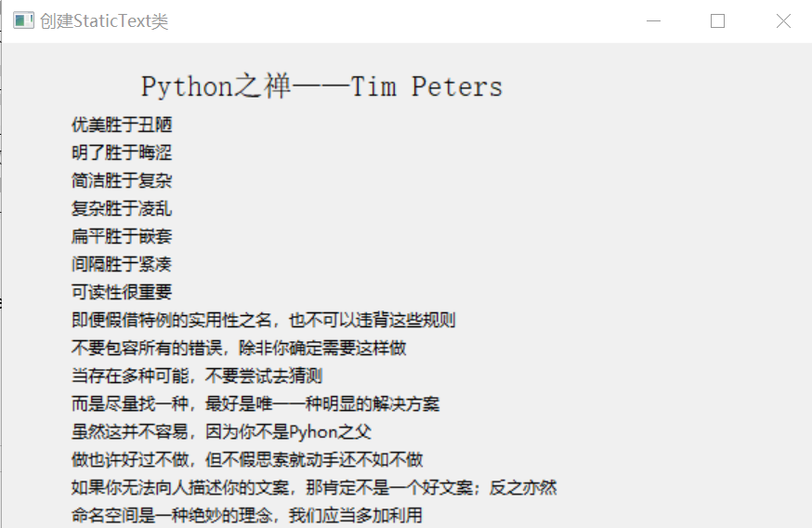Click the line 间隔胜于紧凑
This screenshot has width=812, height=528.
[x=122, y=264]
